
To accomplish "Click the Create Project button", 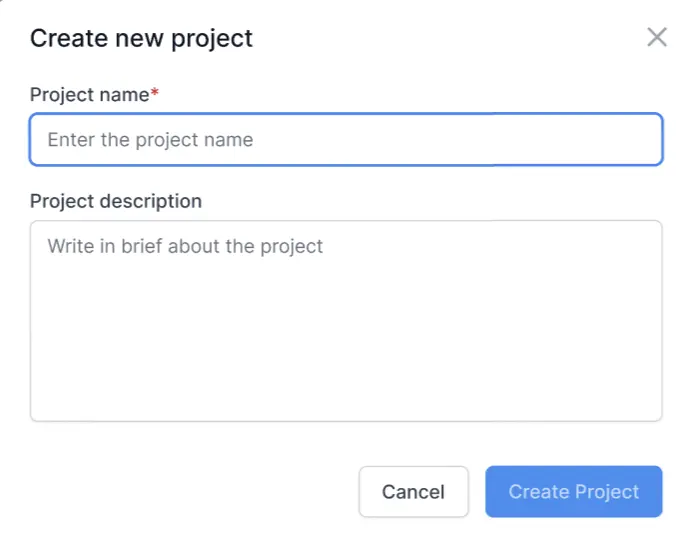I will [573, 491].
